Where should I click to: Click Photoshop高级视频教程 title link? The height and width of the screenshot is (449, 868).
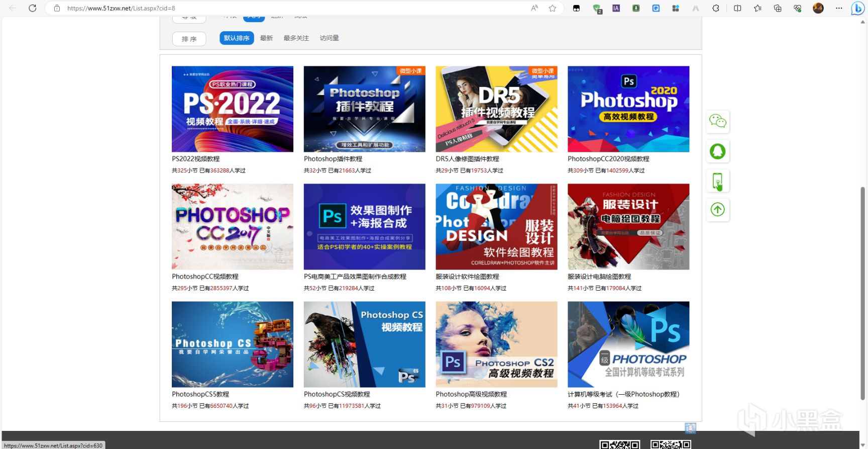pos(472,394)
